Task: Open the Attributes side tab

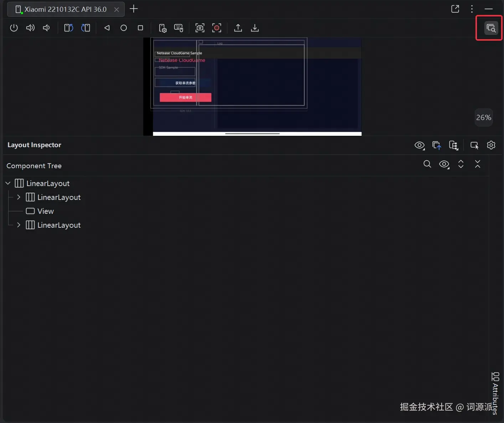Action: 495,394
